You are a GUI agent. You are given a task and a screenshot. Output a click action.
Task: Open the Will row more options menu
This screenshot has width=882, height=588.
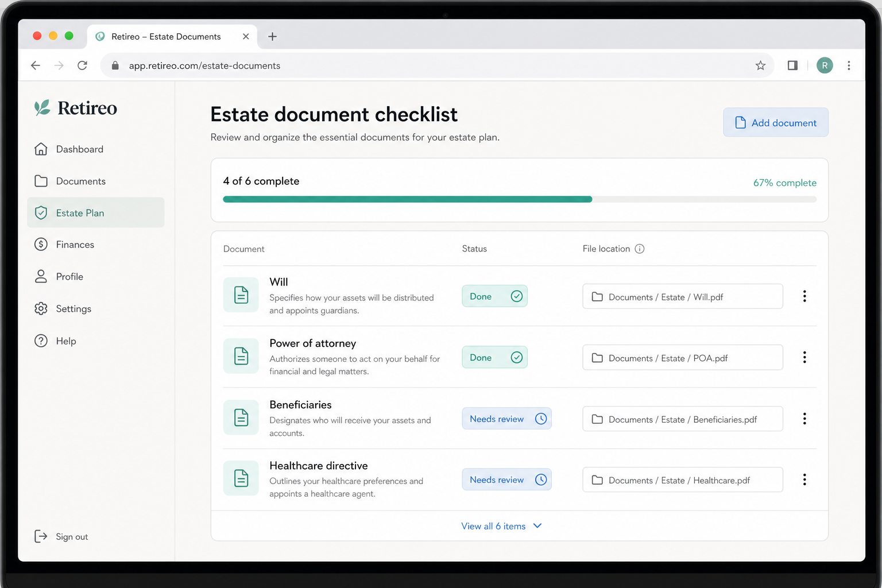804,296
